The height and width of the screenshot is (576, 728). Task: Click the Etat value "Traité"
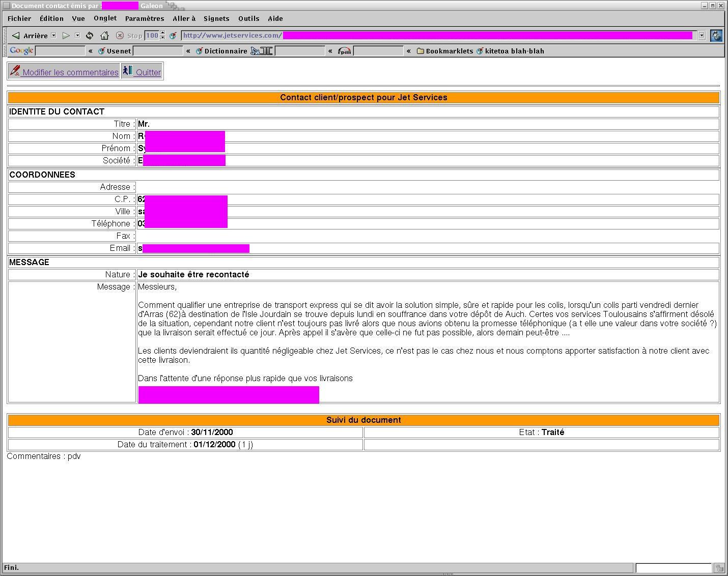pyautogui.click(x=553, y=433)
